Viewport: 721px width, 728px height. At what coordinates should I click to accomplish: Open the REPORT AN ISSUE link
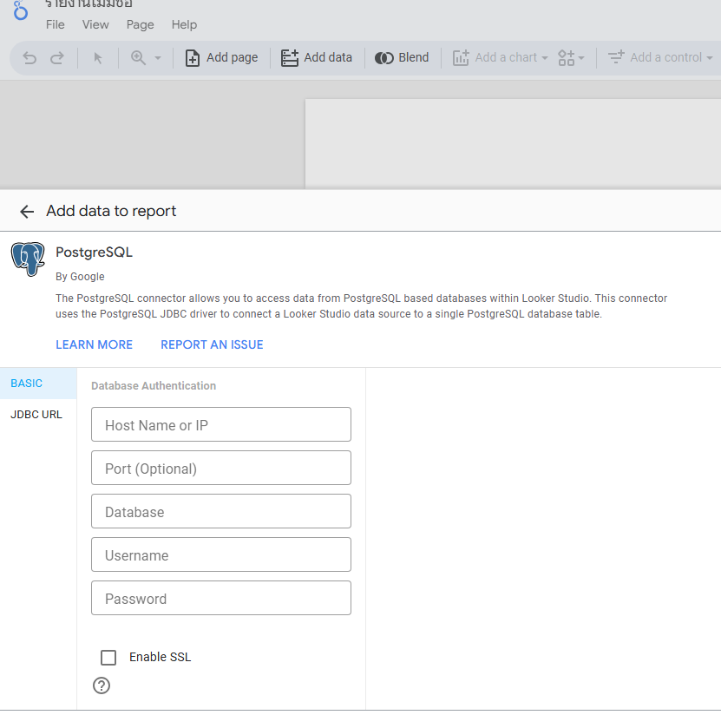[212, 344]
